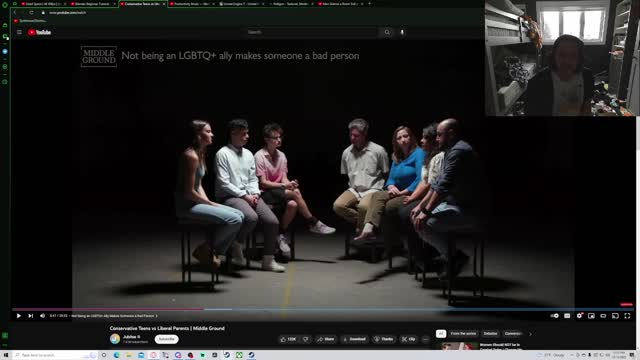The width and height of the screenshot is (640, 360).
Task: Open the YouTube hamburger guide menu
Action: [19, 32]
